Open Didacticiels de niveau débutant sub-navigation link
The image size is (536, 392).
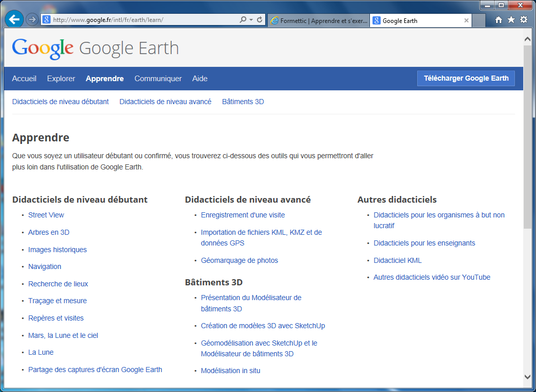(60, 102)
